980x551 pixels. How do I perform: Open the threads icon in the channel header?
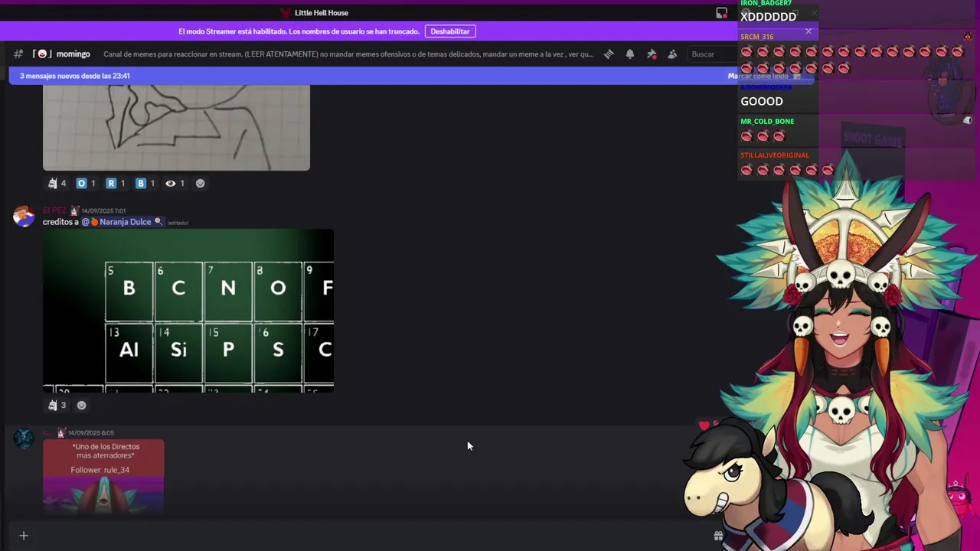coord(609,54)
